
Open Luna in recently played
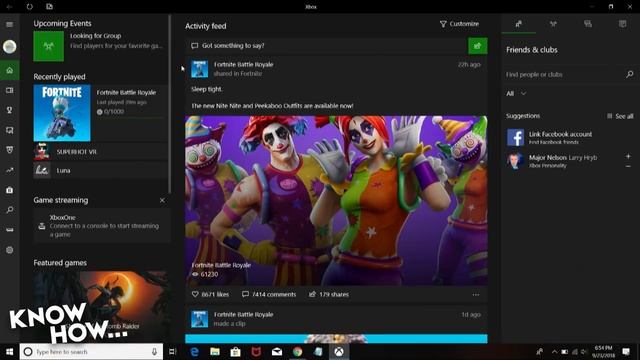pyautogui.click(x=100, y=170)
